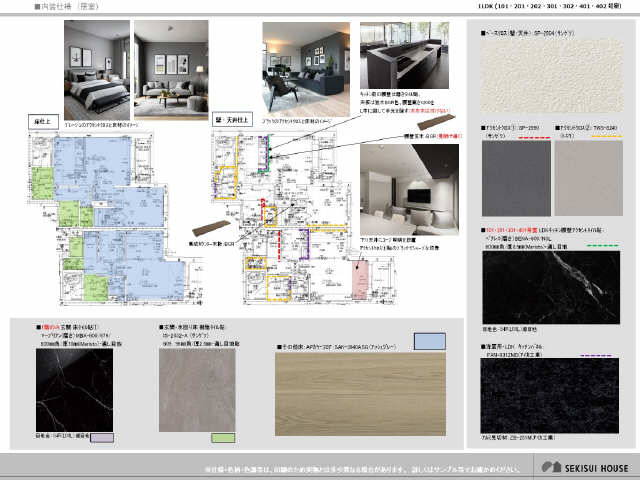
Task: Select the cream base cloth texture swatch
Action: click(x=551, y=76)
